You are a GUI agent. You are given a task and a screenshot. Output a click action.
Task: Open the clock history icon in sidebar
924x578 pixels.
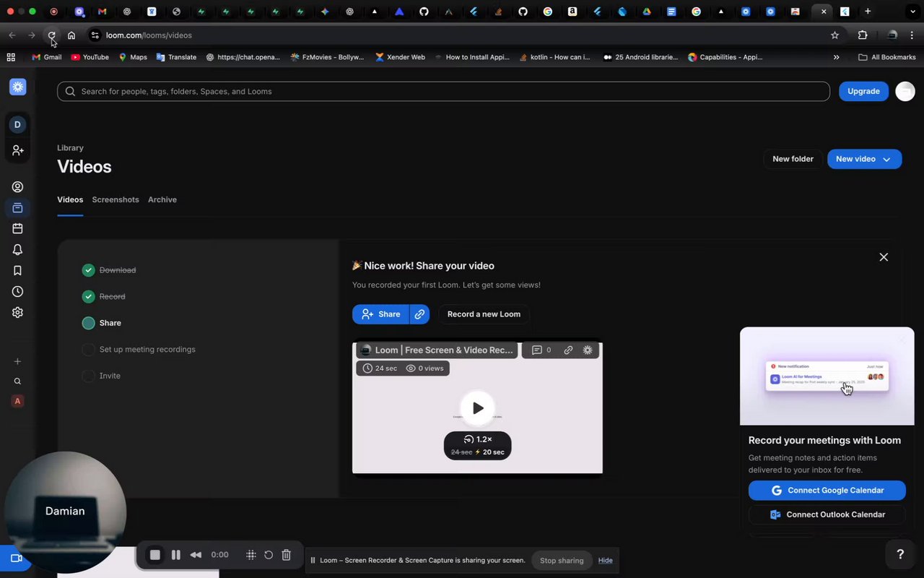coord(18,292)
